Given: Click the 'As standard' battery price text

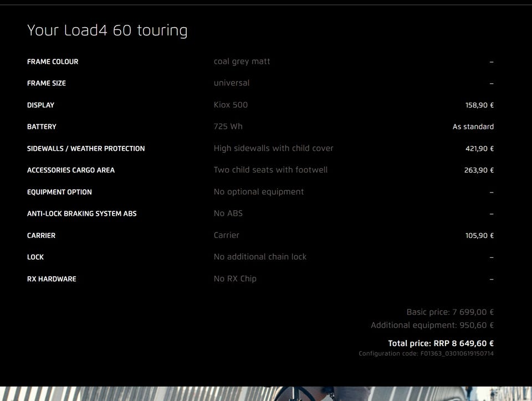Looking at the screenshot, I should pos(473,126).
